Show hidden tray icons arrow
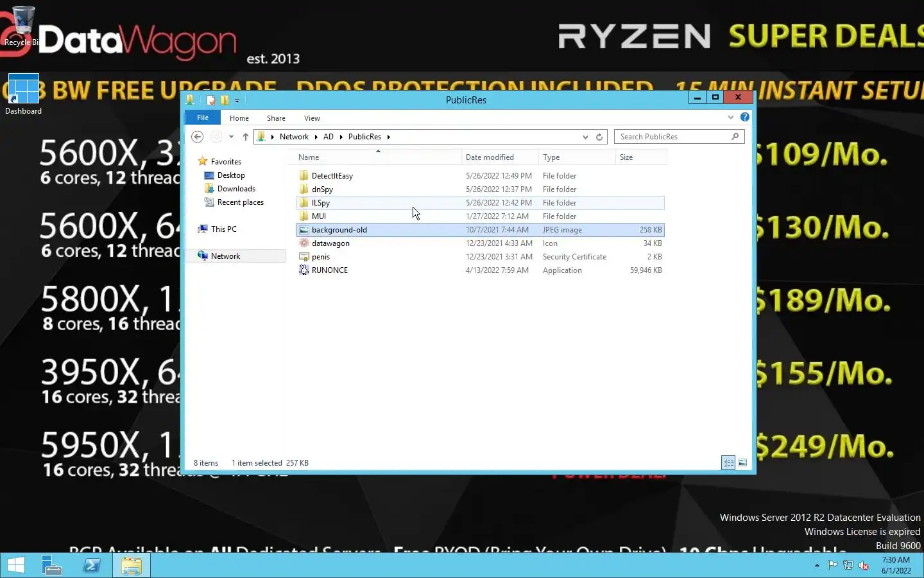This screenshot has width=924, height=578. tap(817, 566)
